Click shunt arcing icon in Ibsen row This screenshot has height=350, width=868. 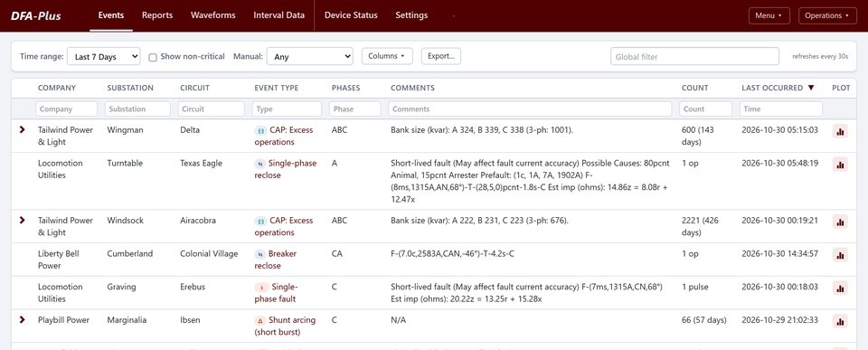(x=260, y=321)
